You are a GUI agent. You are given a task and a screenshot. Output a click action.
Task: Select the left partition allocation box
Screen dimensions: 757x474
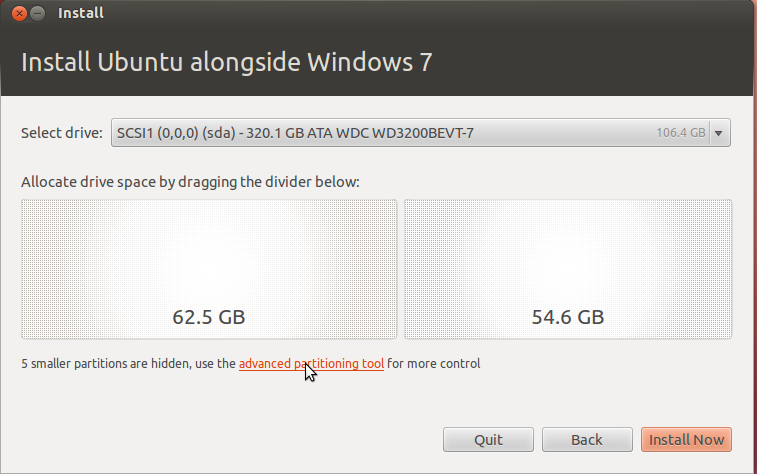click(x=209, y=269)
